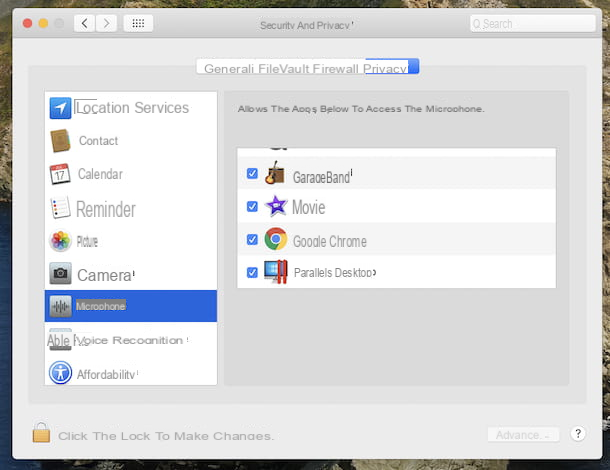Uncheck GarageBand microphone access

(x=252, y=173)
